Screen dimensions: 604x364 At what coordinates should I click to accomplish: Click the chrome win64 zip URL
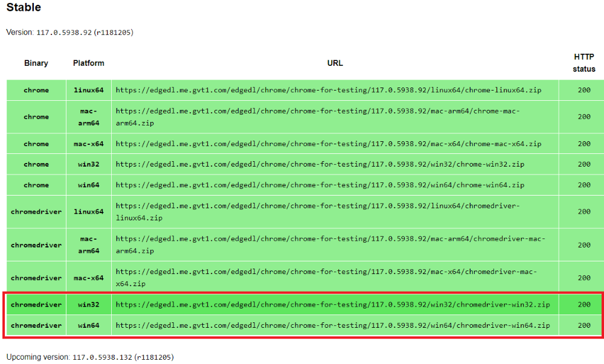point(320,185)
